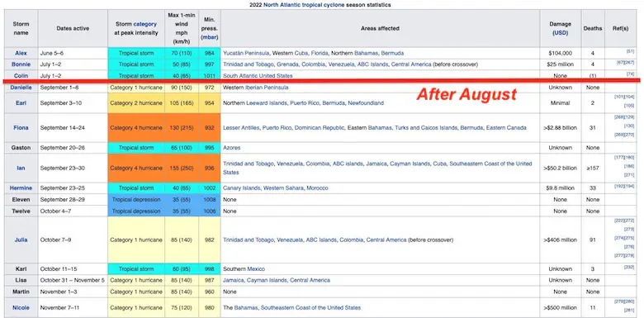Click Grenada link in Bonnie's row
Screen dimensions: 644x318
pyautogui.click(x=287, y=64)
